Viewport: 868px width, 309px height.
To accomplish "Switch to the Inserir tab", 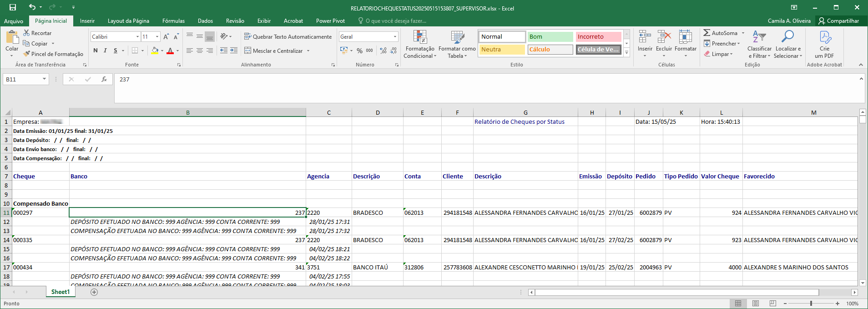I will [87, 21].
